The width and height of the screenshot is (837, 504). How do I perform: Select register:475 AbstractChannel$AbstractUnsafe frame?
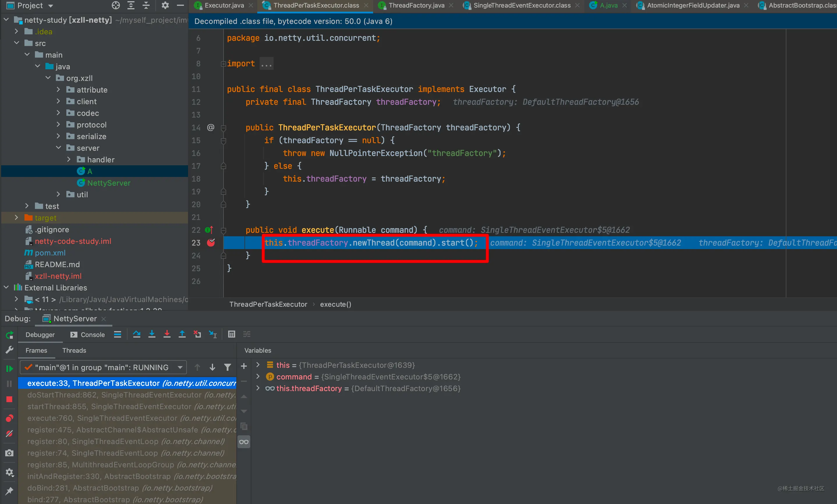click(x=127, y=430)
